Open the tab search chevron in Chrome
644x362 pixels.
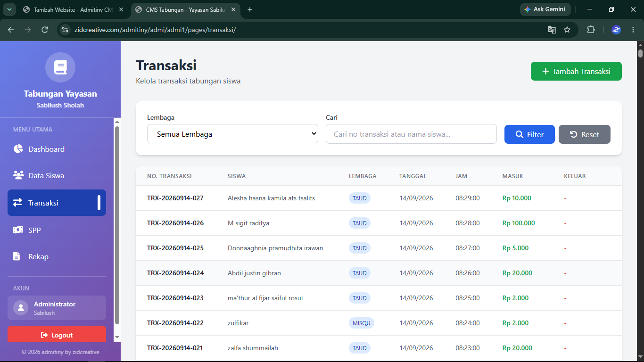click(x=9, y=9)
